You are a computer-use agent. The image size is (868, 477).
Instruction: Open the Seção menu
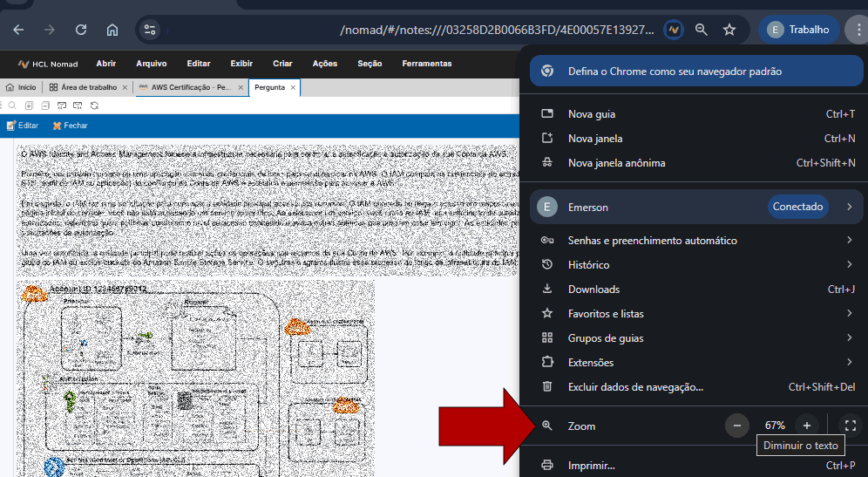click(370, 64)
